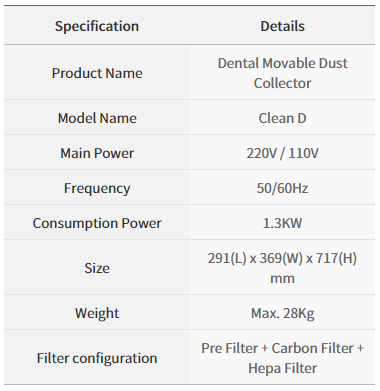Image resolution: width=380 pixels, height=391 pixels.
Task: Select the Main Power label
Action: click(x=97, y=153)
